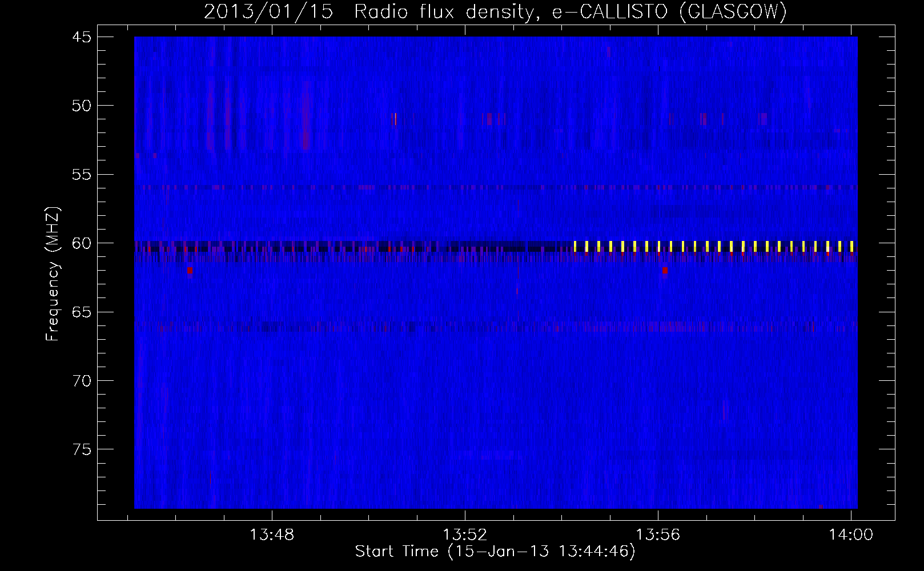Screen dimensions: 924x571
Task: Click the 55 frequency tick label
Action: tap(82, 175)
